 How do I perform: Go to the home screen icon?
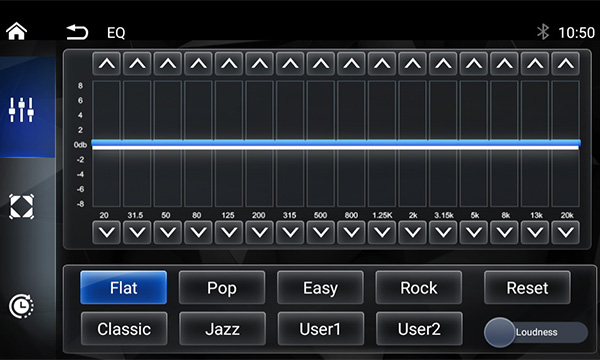16,31
